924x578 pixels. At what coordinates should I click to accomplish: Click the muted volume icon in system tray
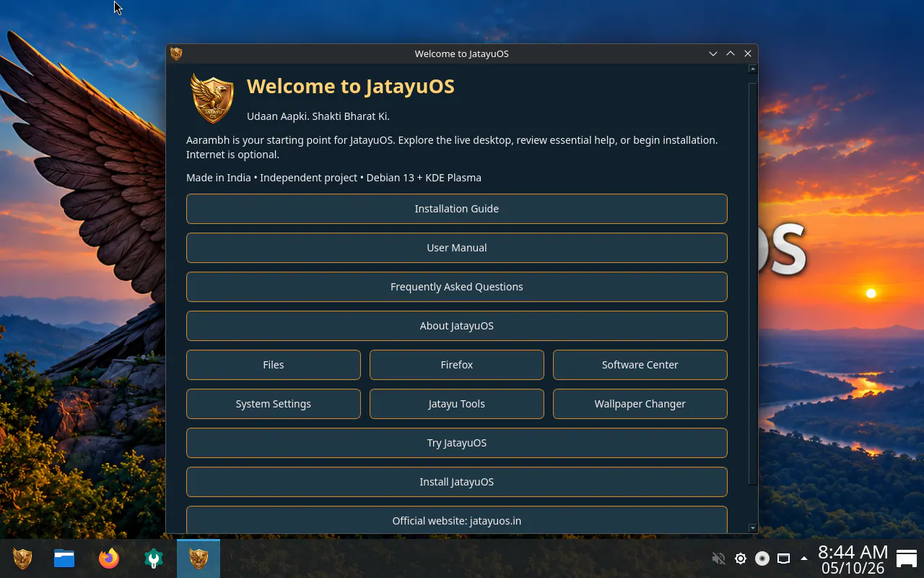point(718,558)
